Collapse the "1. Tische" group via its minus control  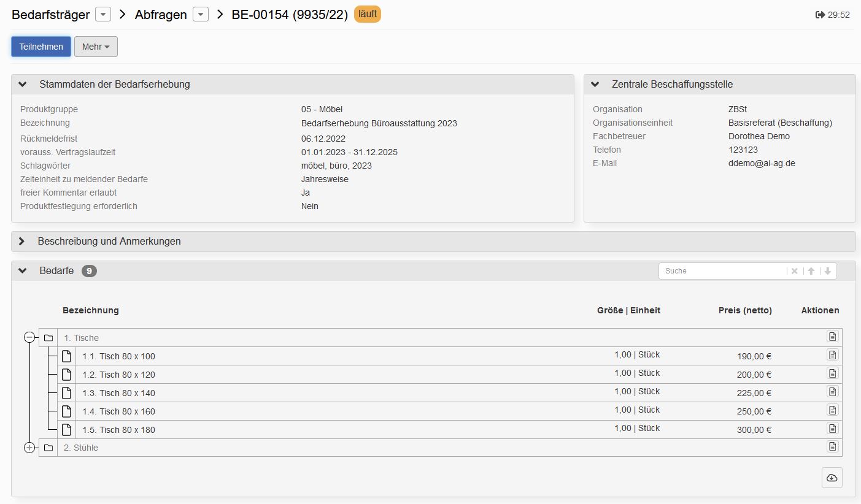point(29,337)
